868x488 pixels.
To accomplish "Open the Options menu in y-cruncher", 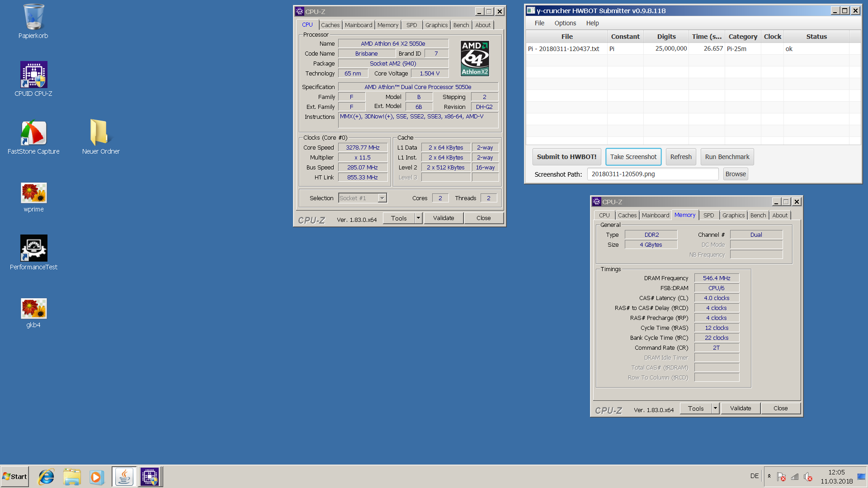I will [565, 23].
